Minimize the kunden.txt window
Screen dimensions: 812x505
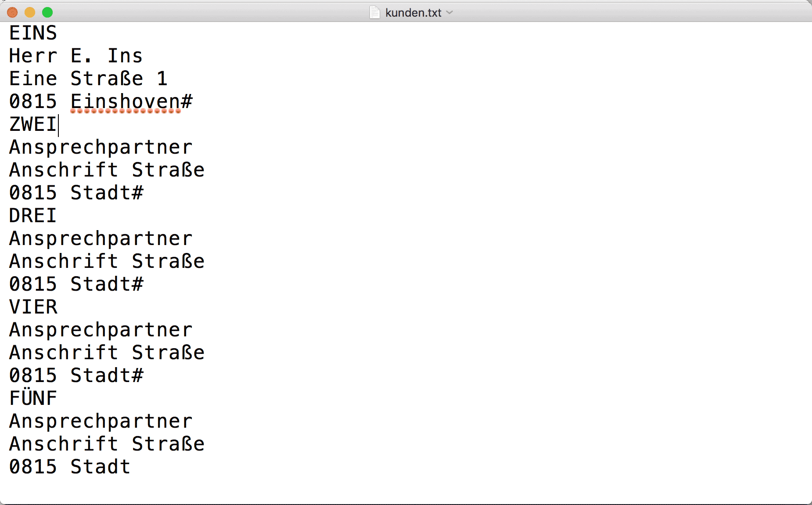[x=30, y=12]
